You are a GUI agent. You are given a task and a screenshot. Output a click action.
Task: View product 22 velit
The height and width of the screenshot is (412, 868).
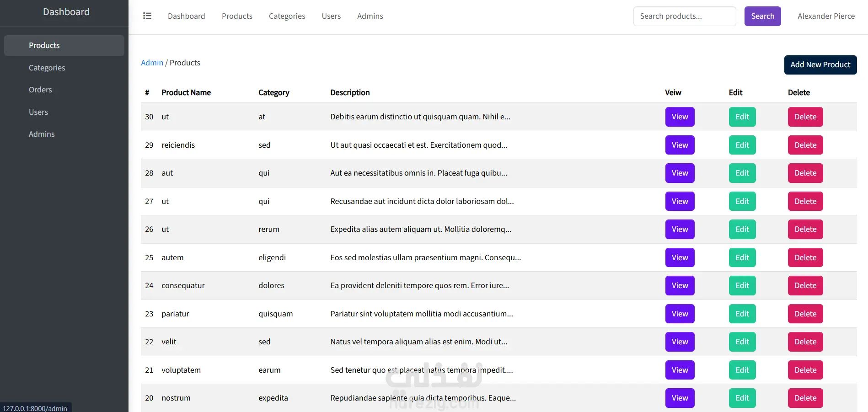click(x=680, y=342)
